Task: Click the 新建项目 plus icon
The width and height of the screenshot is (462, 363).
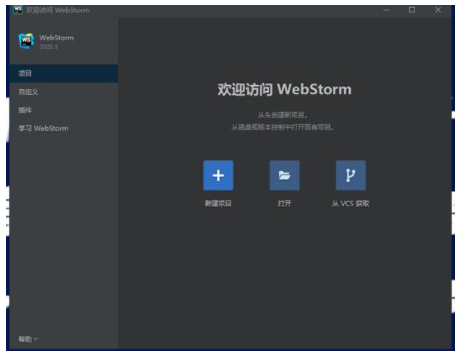Action: tap(218, 175)
